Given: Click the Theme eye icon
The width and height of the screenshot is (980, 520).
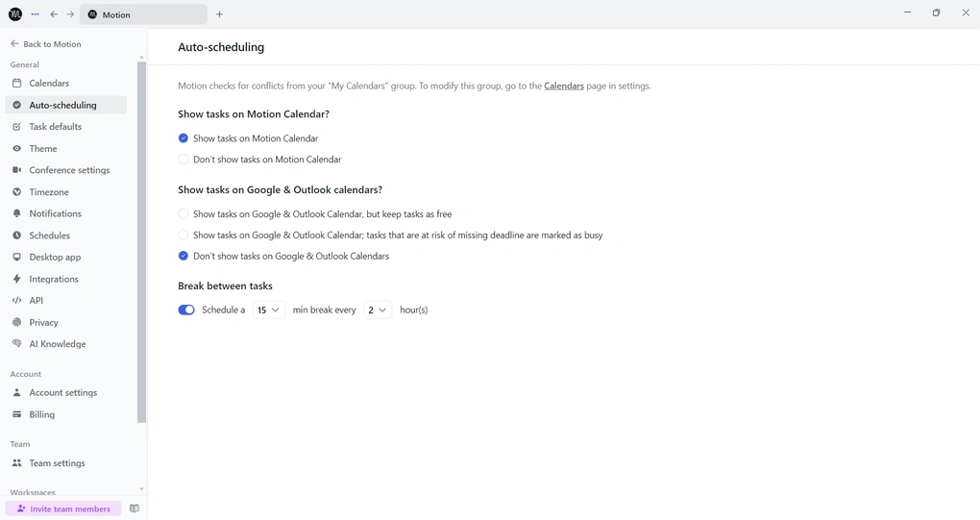Looking at the screenshot, I should [17, 148].
